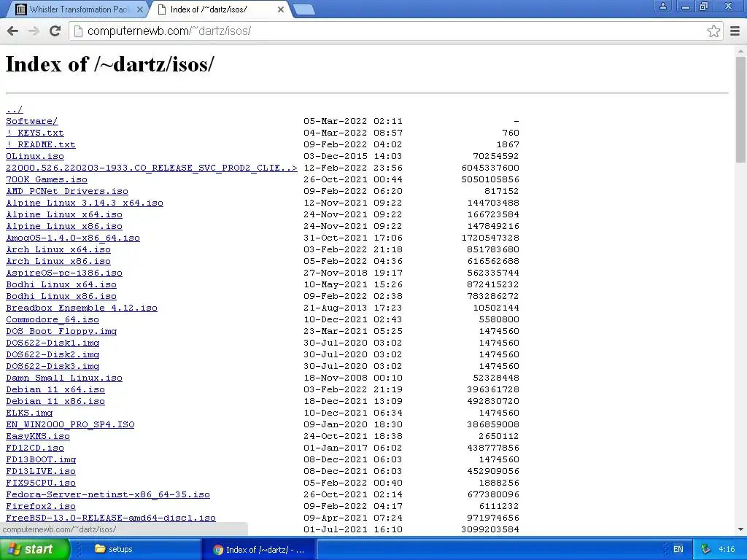This screenshot has height=560, width=747.
Task: Download 0Linux.iso
Action: (x=35, y=156)
